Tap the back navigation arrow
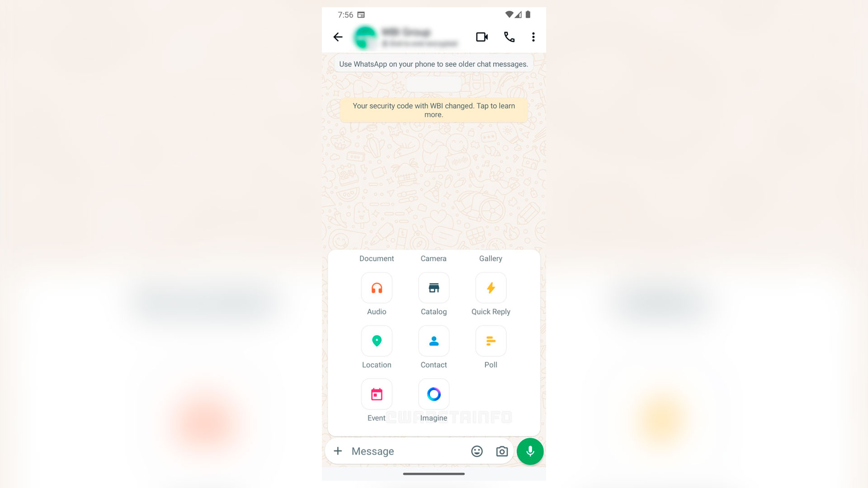The height and width of the screenshot is (488, 868). click(x=339, y=37)
